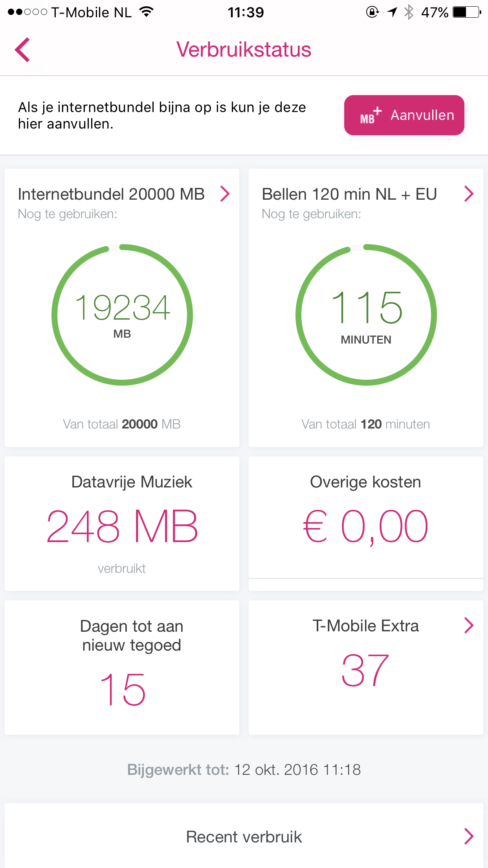Tap the 19234 MB data progress ring

[x=122, y=314]
